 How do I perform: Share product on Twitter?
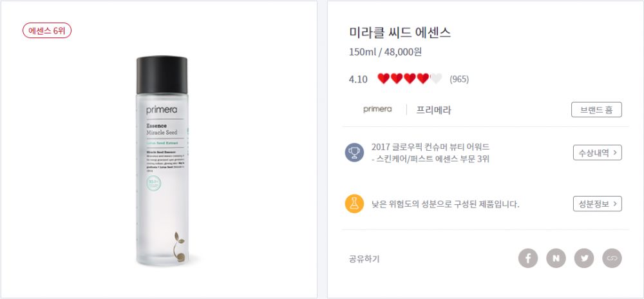584,258
